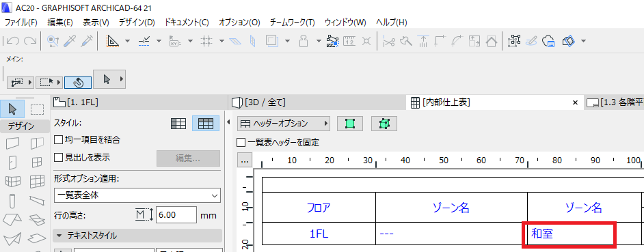Click the Split scissors icon
The width and height of the screenshot is (644, 252).
(x=389, y=40)
